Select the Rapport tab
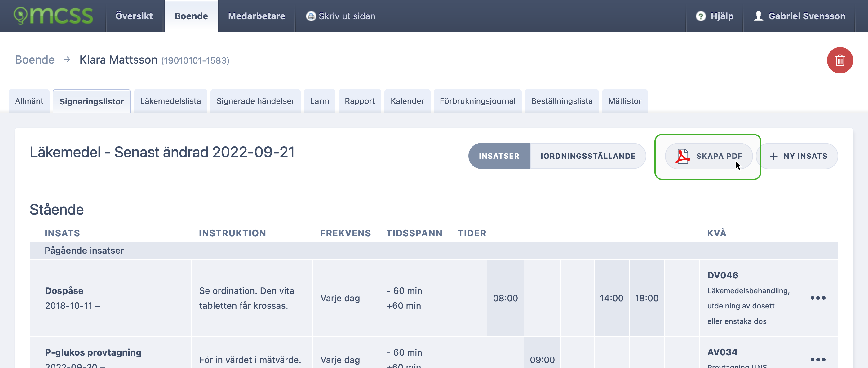Screen dimensions: 868x368 pyautogui.click(x=360, y=101)
